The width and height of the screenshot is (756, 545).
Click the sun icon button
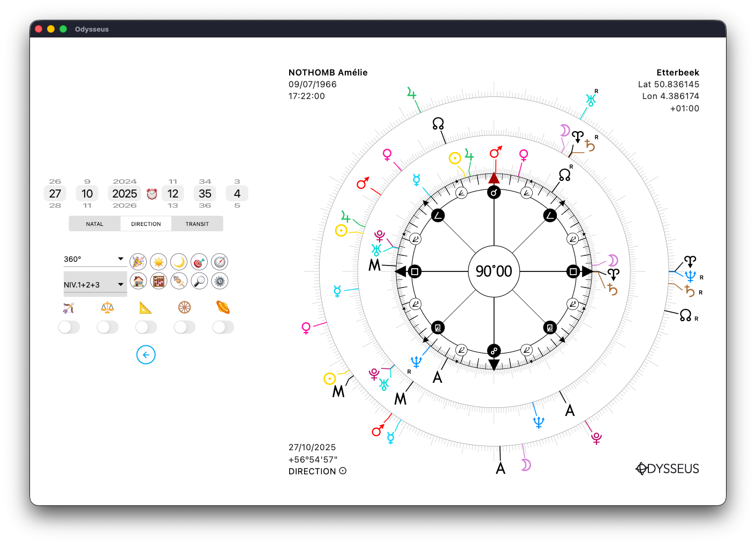pyautogui.click(x=158, y=262)
